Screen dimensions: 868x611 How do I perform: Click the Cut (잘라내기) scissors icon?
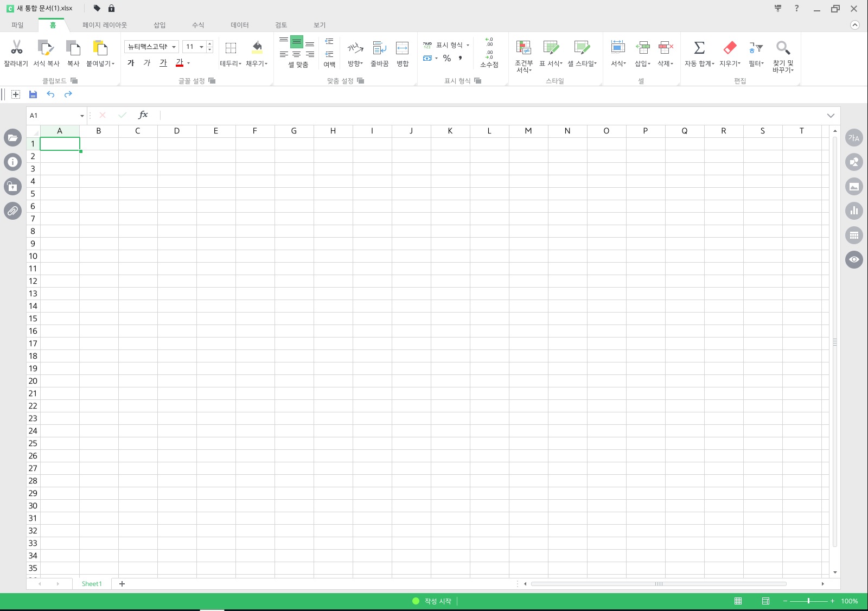(x=16, y=48)
